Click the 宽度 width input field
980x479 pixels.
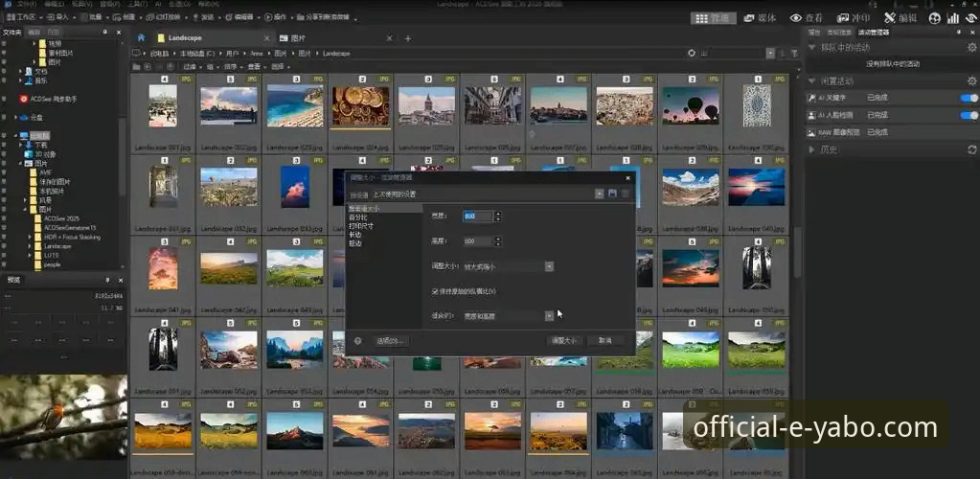pos(476,217)
